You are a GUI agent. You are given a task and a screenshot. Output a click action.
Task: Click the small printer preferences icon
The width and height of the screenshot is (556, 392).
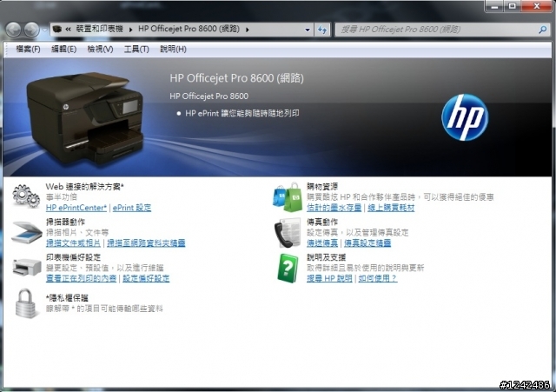pyautogui.click(x=27, y=267)
